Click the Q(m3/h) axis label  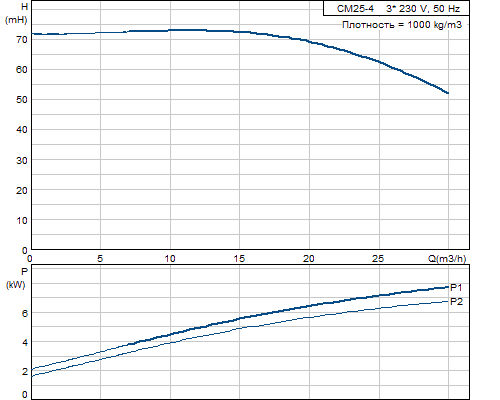447,258
